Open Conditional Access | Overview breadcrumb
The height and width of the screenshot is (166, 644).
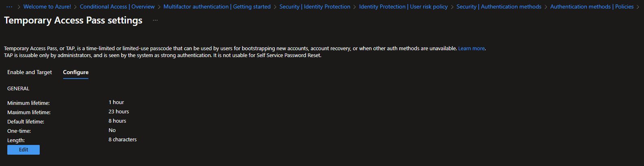pyautogui.click(x=117, y=7)
